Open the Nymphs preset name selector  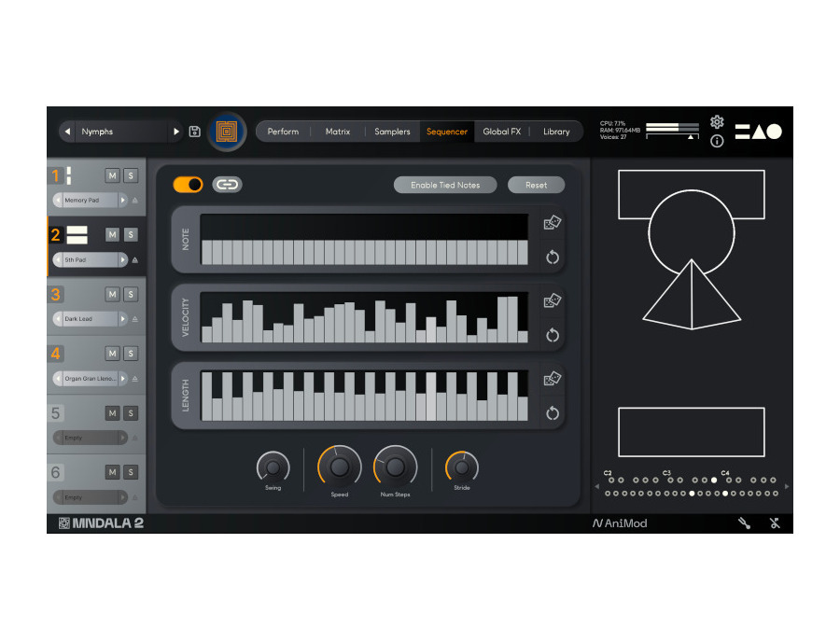[121, 132]
